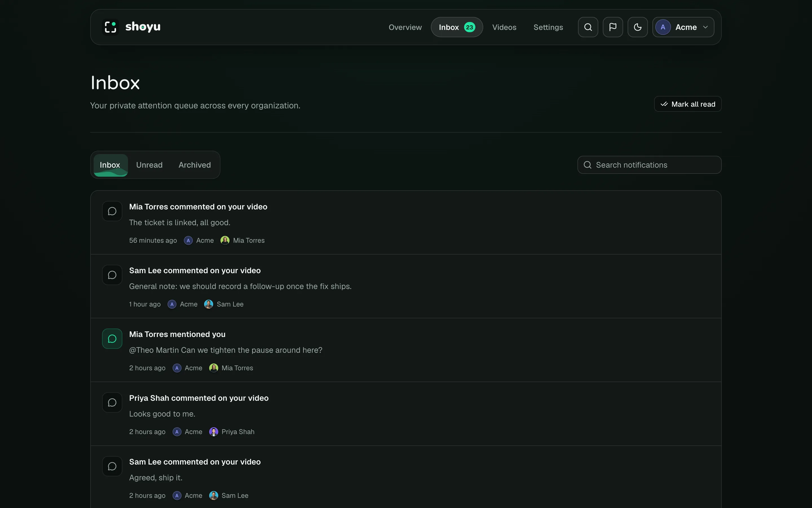Image resolution: width=812 pixels, height=508 pixels.
Task: Click Sam Lee avatar in 'Agreed, ship it.' row
Action: click(214, 496)
